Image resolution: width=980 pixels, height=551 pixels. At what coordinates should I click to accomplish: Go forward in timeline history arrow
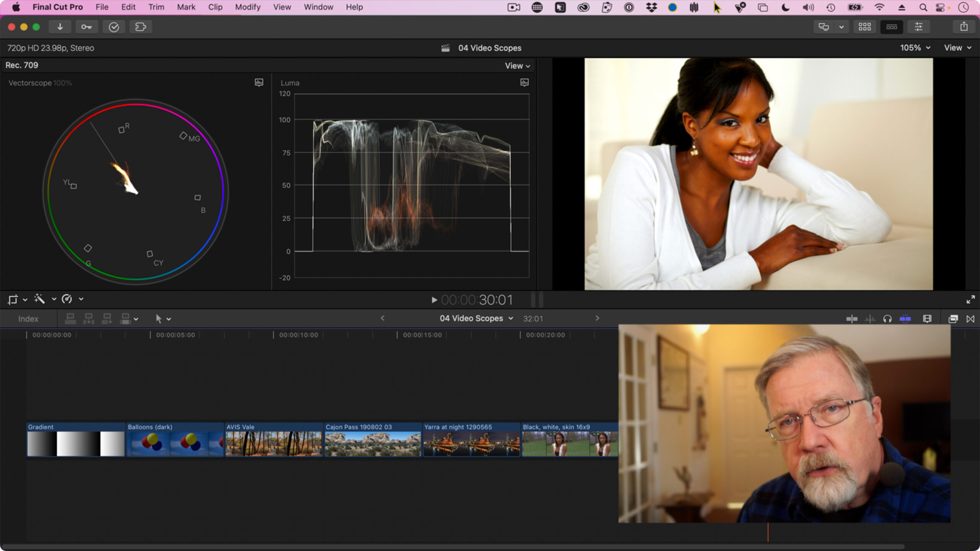597,318
